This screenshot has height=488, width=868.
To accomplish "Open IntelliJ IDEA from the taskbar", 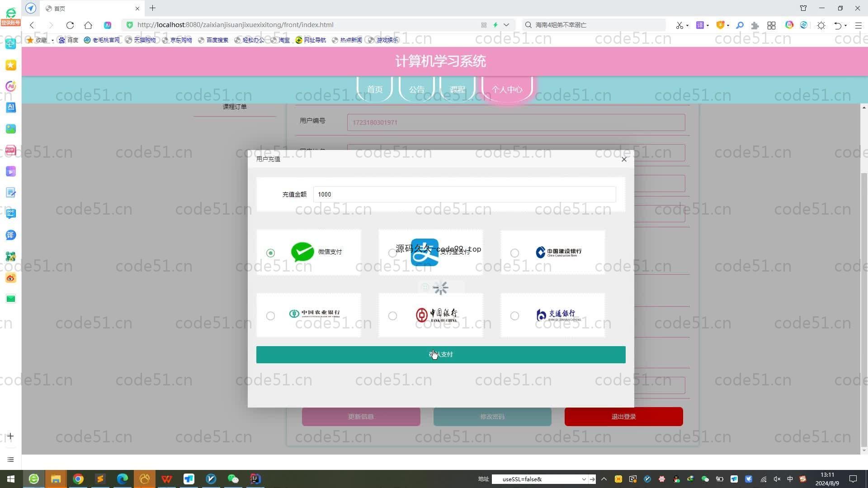I will [x=255, y=479].
